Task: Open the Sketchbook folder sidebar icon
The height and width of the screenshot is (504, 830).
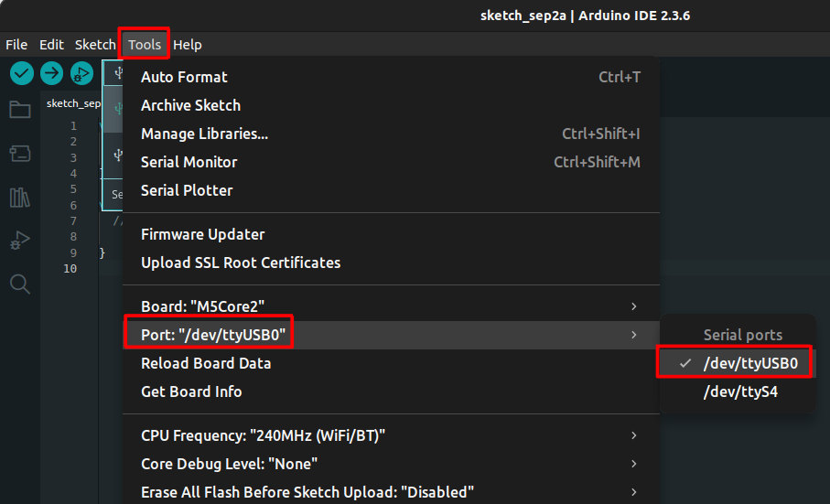Action: coord(19,110)
